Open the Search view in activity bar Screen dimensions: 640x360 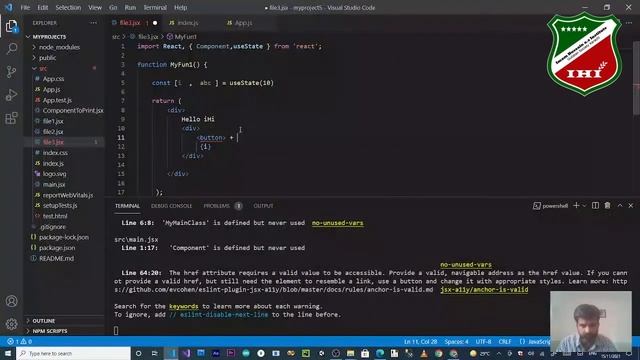[11, 49]
